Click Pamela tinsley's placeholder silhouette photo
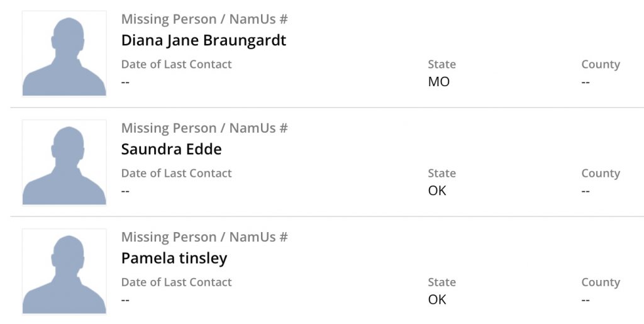644x324 pixels. 64,271
